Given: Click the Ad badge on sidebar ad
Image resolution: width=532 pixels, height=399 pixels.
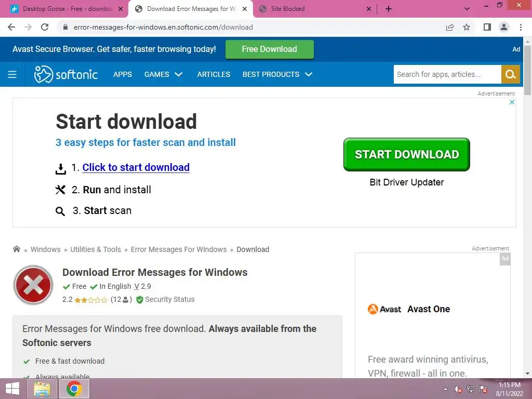Looking at the screenshot, I should pos(505,259).
